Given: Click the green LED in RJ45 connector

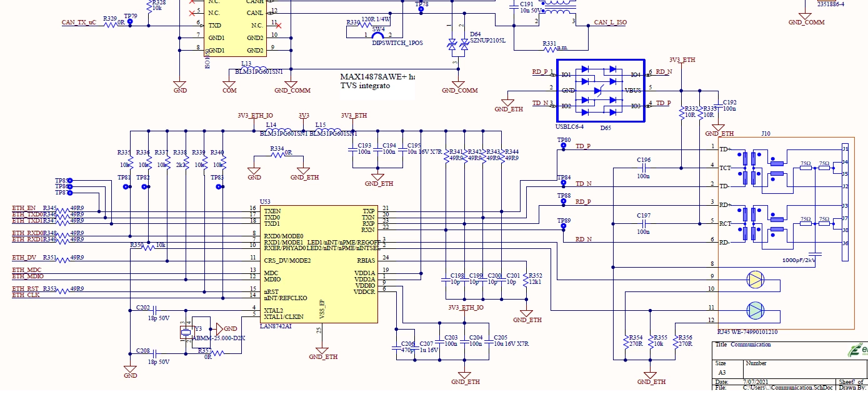Looking at the screenshot, I should tap(756, 310).
